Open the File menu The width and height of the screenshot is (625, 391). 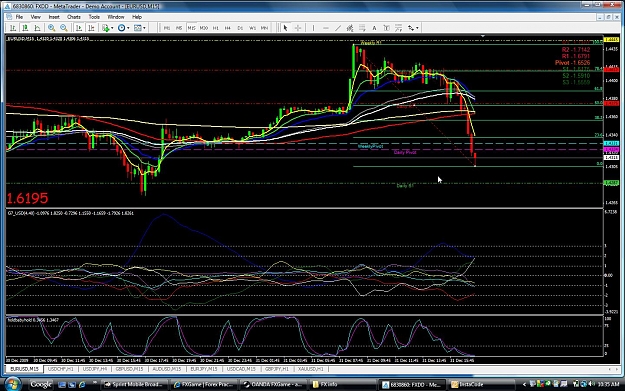point(19,17)
